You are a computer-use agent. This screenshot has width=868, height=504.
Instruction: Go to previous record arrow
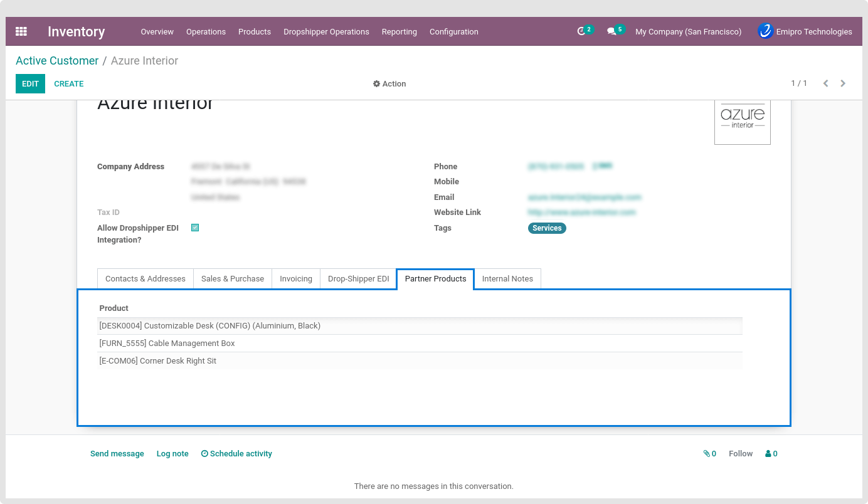pos(825,83)
